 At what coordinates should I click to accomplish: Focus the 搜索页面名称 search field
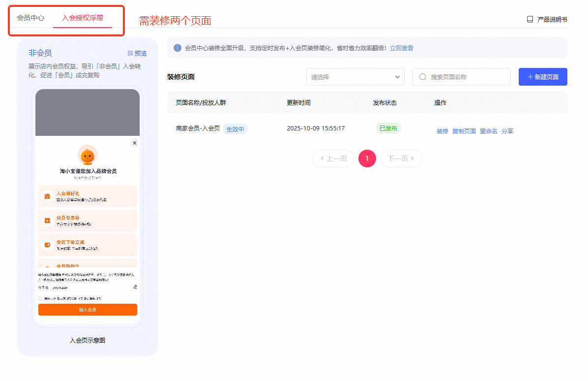click(462, 77)
